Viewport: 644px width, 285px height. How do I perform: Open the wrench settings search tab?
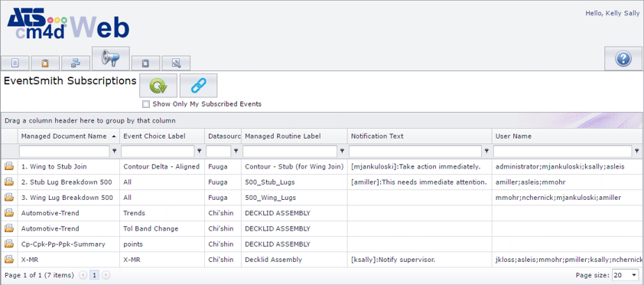(x=176, y=63)
